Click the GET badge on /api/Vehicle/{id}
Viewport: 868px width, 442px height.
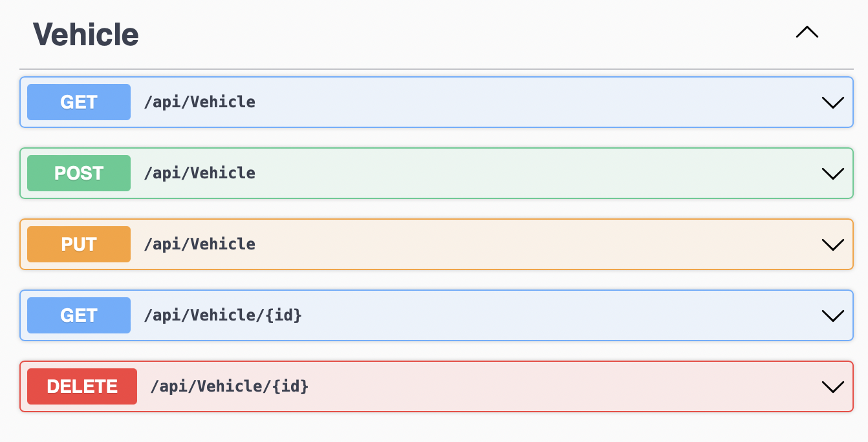(78, 315)
